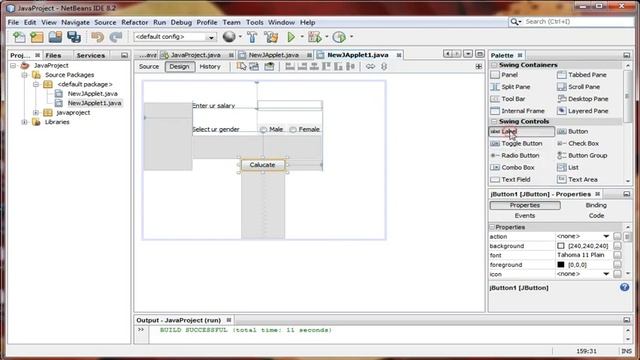
Task: Click the salary text field in form
Action: tap(290, 105)
